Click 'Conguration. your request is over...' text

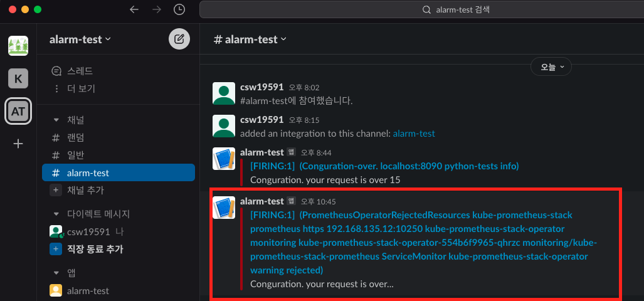point(322,283)
